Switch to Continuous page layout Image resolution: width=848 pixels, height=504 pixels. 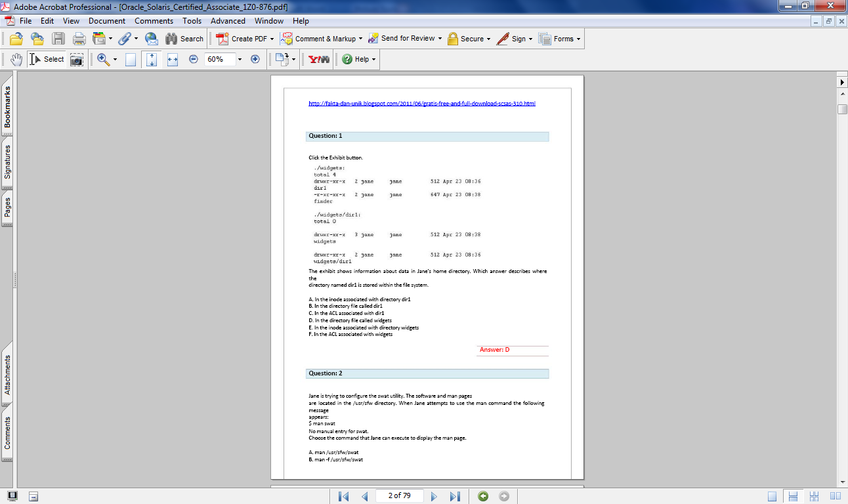pos(794,496)
